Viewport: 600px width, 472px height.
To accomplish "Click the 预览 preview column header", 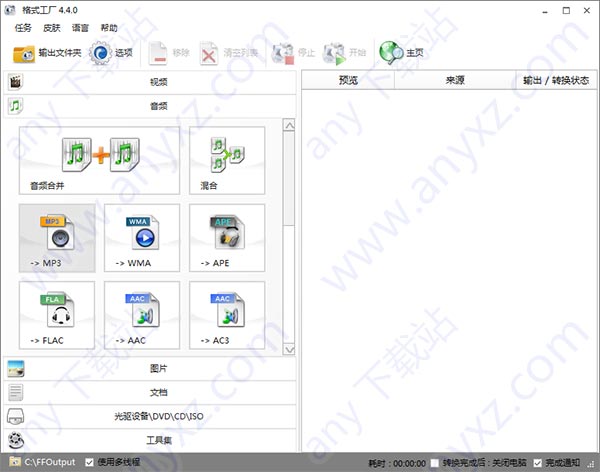I will (x=348, y=80).
